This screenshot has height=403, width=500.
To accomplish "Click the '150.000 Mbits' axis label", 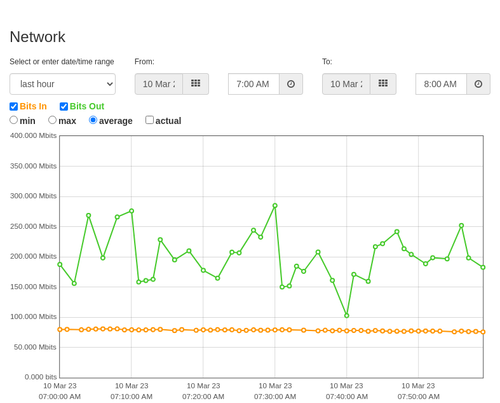I will 33,287.
